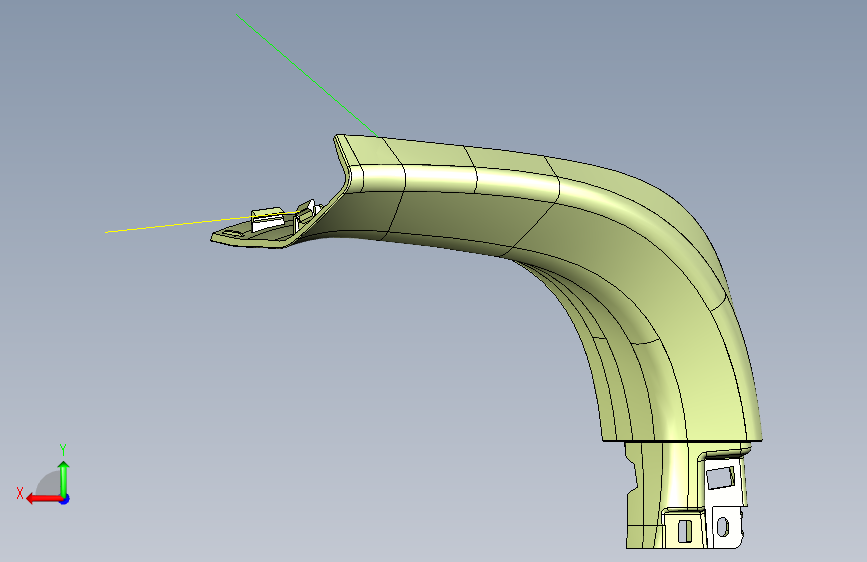The width and height of the screenshot is (867, 562).
Task: Select the green construction line above the part
Action: pos(307,75)
